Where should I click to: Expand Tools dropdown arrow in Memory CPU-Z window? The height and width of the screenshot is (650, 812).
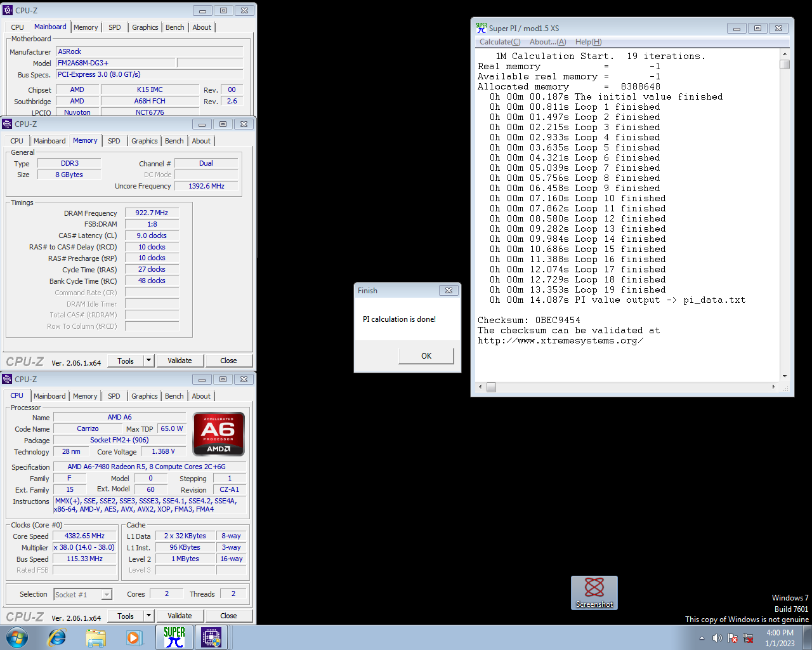pyautogui.click(x=149, y=361)
